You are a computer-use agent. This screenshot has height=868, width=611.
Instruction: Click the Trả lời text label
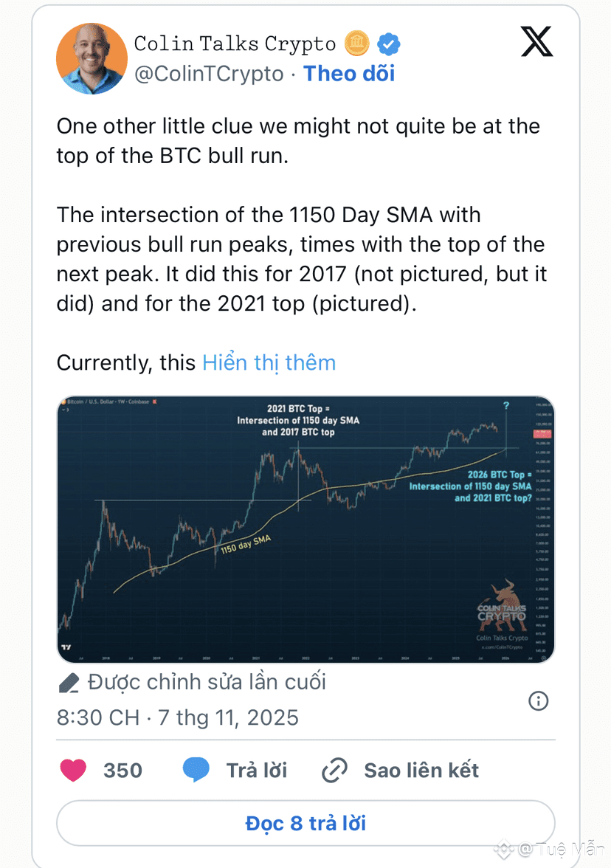point(256,771)
